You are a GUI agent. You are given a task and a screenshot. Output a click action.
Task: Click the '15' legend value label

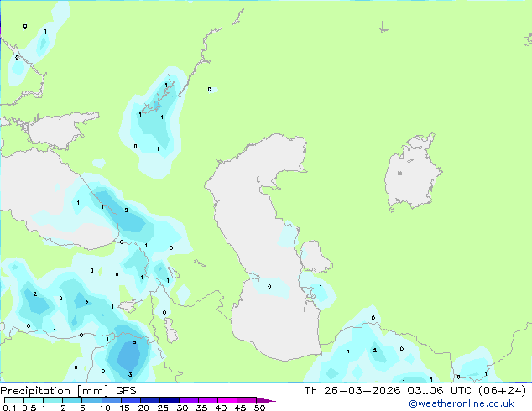124,408
